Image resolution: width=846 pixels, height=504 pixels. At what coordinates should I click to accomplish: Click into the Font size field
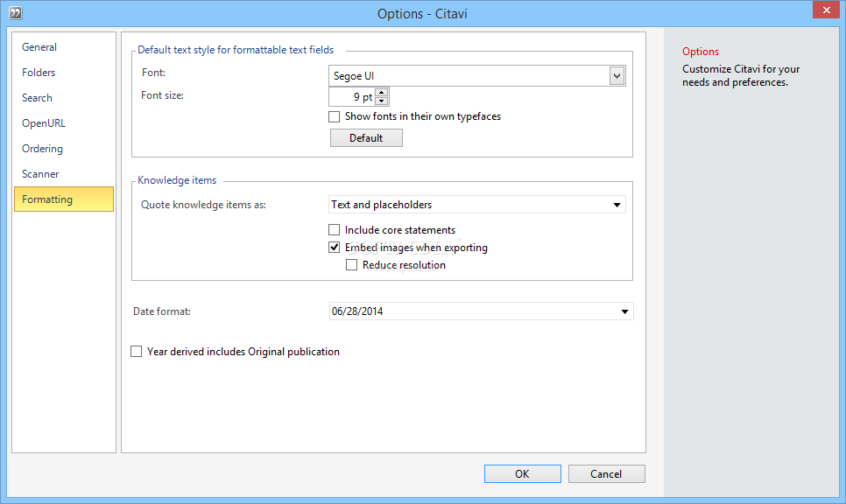(x=352, y=97)
